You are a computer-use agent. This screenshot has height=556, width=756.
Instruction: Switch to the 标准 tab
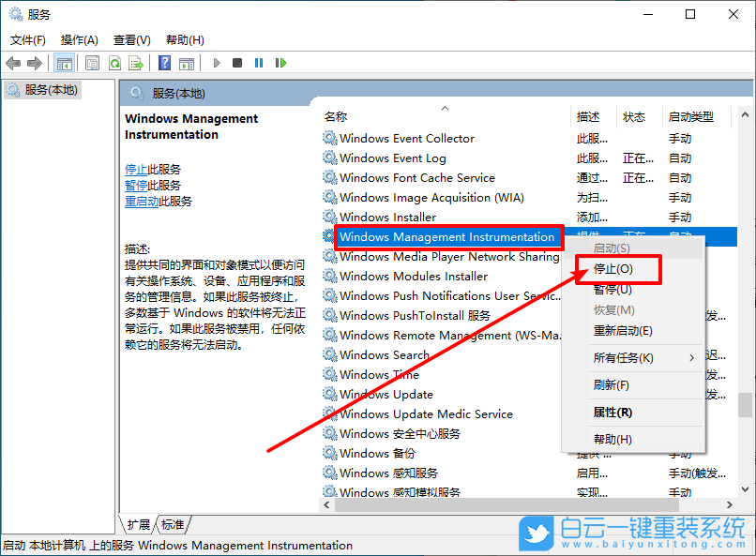click(172, 524)
